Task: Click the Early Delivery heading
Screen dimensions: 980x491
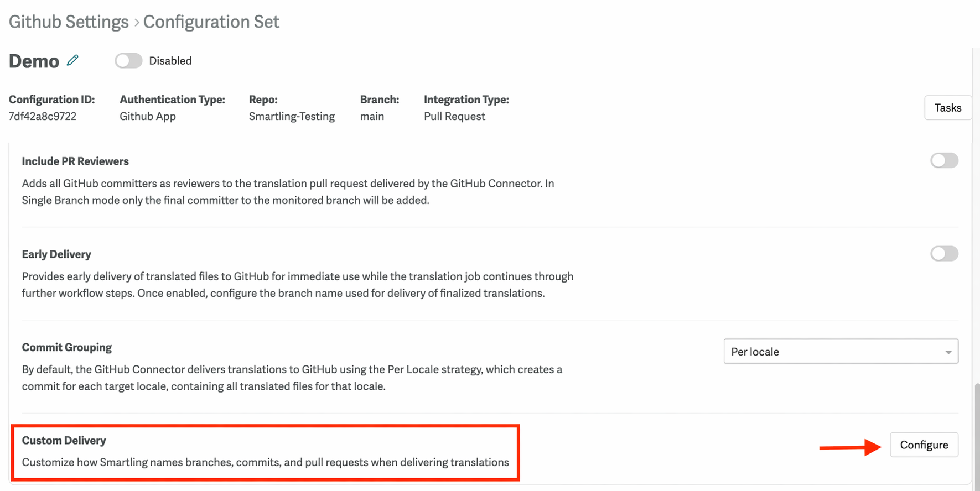Action: 56,254
